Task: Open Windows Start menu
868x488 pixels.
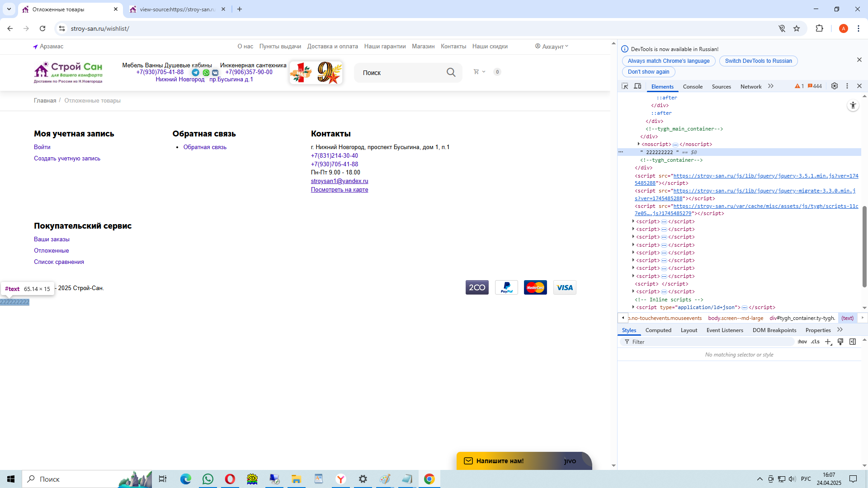Action: point(11,479)
